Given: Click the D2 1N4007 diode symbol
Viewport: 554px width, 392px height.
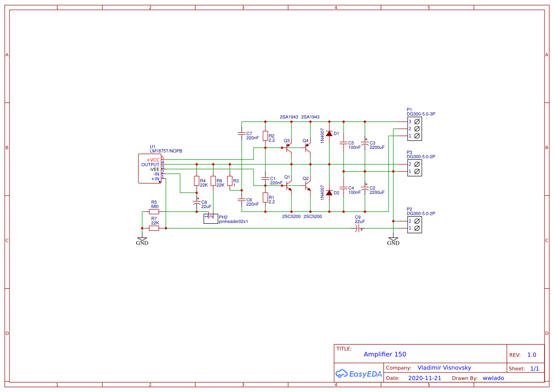Looking at the screenshot, I should coord(329,193).
